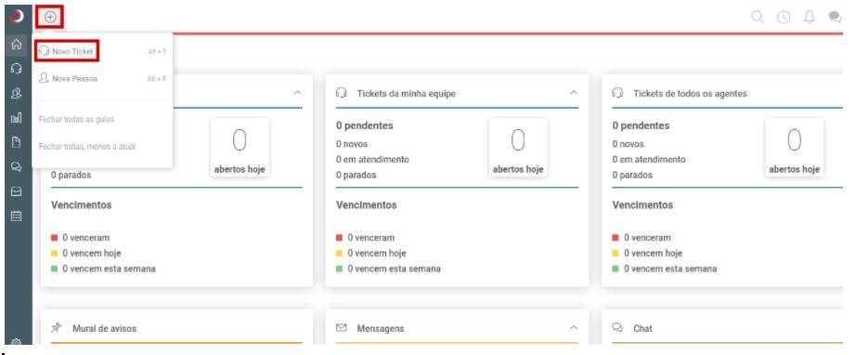Open the document icon in sidebar
The width and height of the screenshot is (868, 355).
(x=17, y=142)
